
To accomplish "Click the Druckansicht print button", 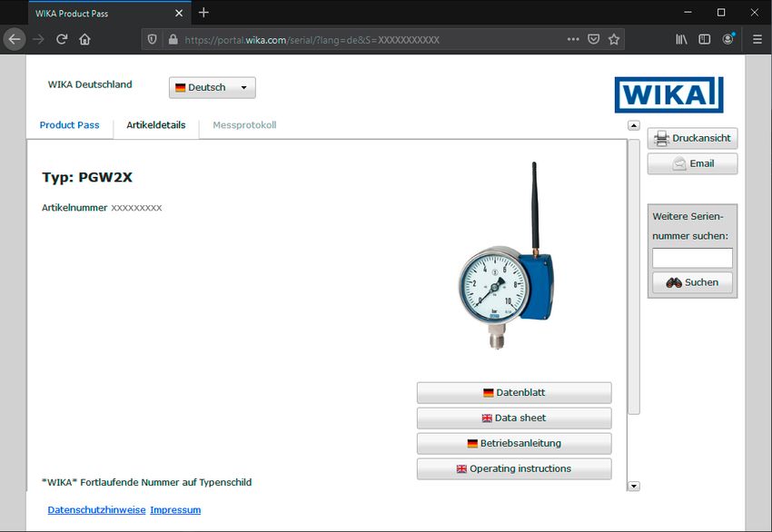I will [x=692, y=138].
